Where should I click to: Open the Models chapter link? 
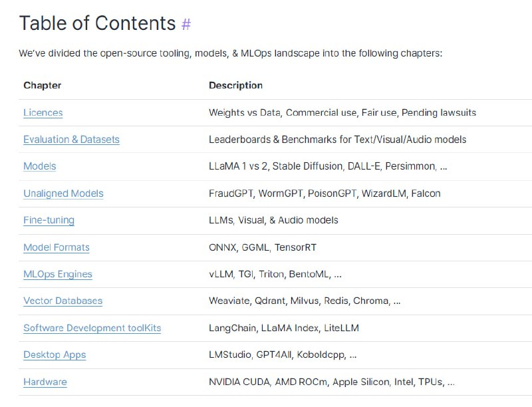coord(40,166)
